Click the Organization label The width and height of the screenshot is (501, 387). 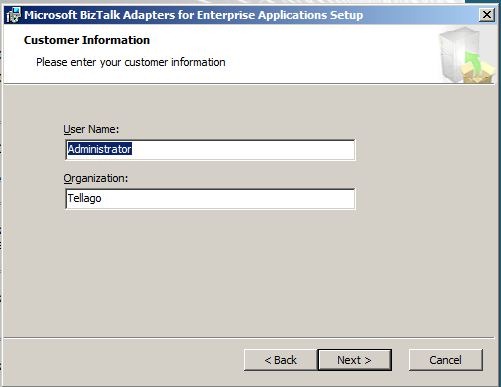96,178
